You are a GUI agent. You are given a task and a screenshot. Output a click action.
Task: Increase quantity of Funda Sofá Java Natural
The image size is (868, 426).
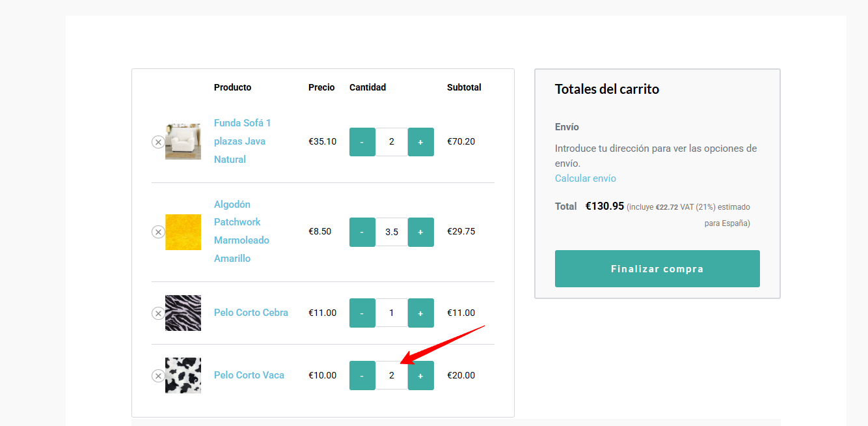420,142
